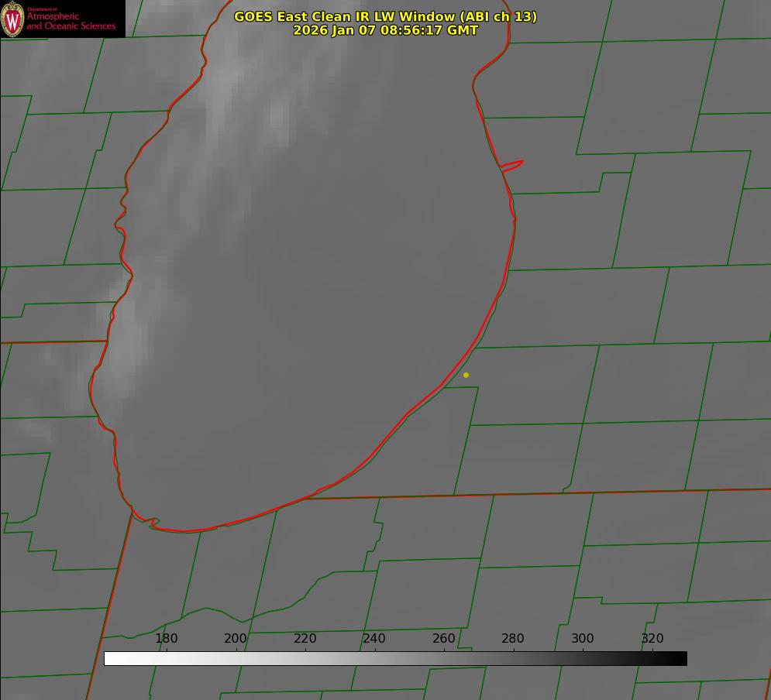Click the small red spit on the east shoreline
The height and width of the screenshot is (700, 771).
(x=513, y=164)
